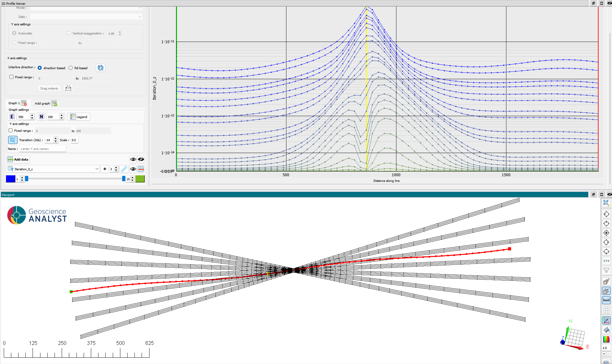Select the fid-based interline direction option
The height and width of the screenshot is (364, 612).
(x=71, y=68)
